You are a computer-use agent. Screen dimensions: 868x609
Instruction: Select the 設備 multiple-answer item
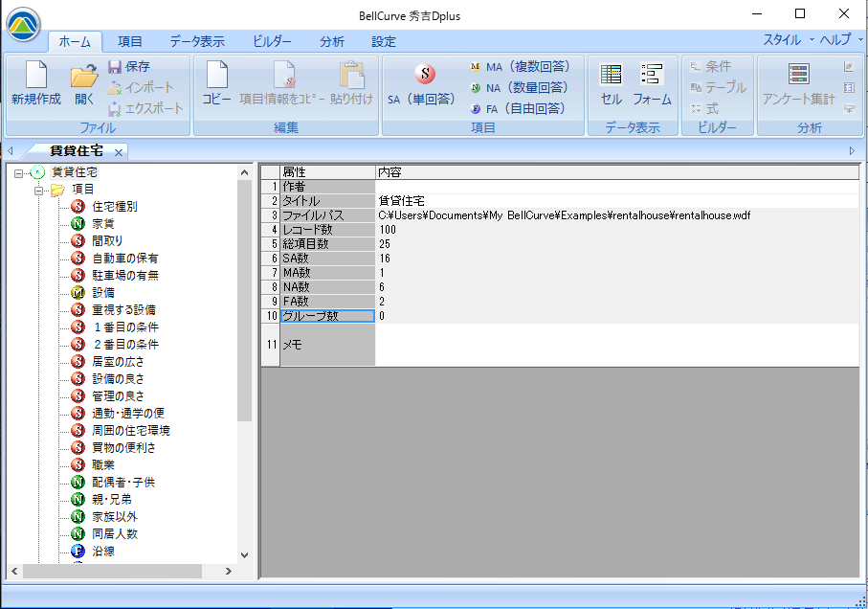(103, 292)
